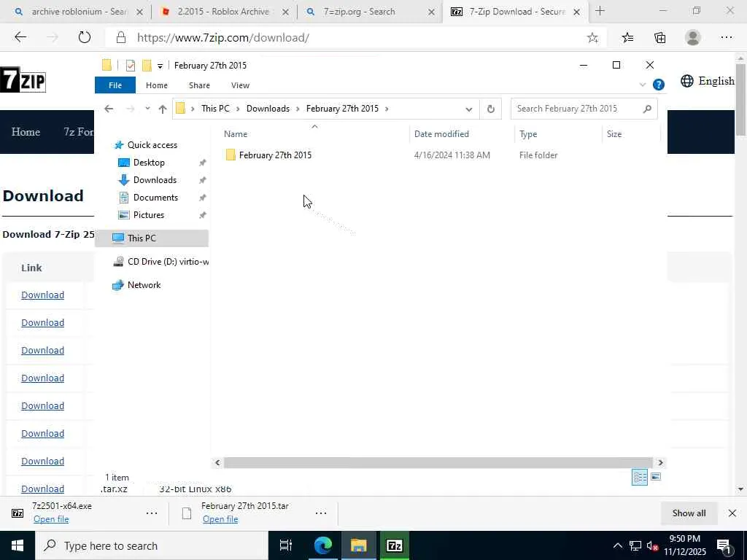747x560 pixels.
Task: Open the Favorites list icon in Edge
Action: pyautogui.click(x=627, y=38)
